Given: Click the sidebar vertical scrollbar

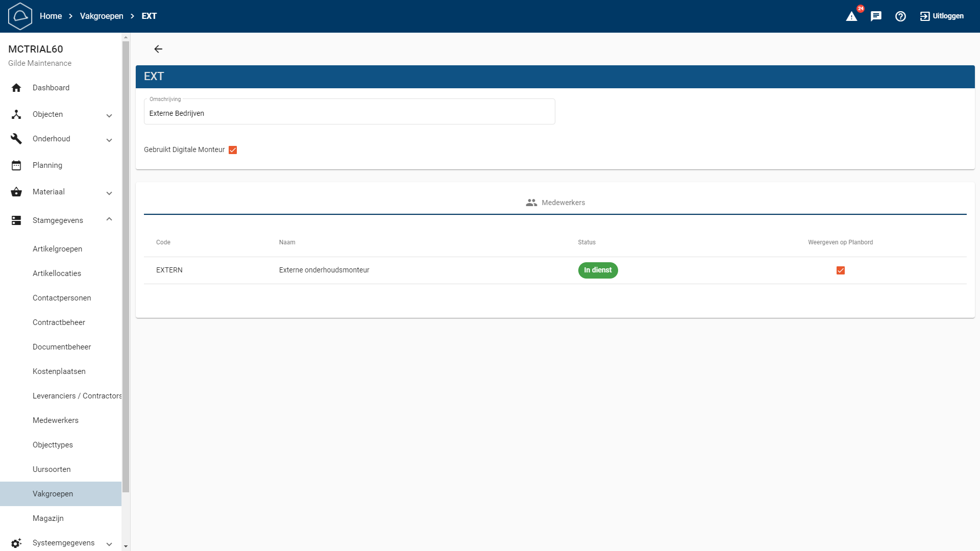Looking at the screenshot, I should tap(126, 265).
